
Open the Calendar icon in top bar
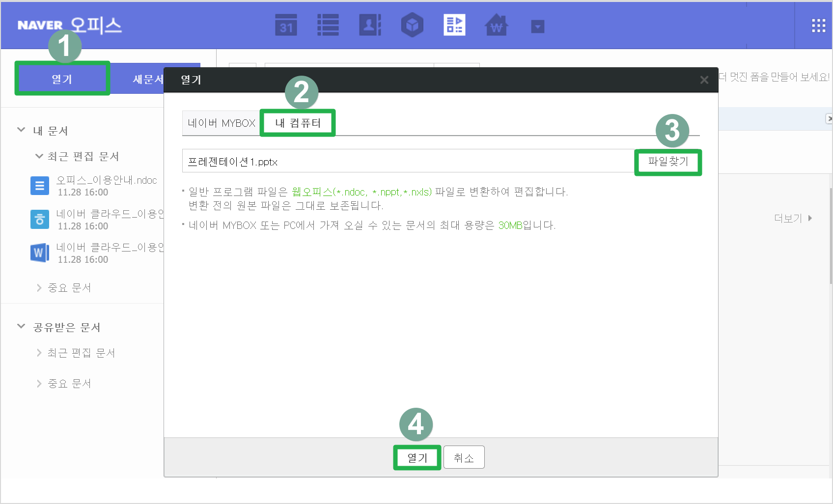click(x=286, y=25)
